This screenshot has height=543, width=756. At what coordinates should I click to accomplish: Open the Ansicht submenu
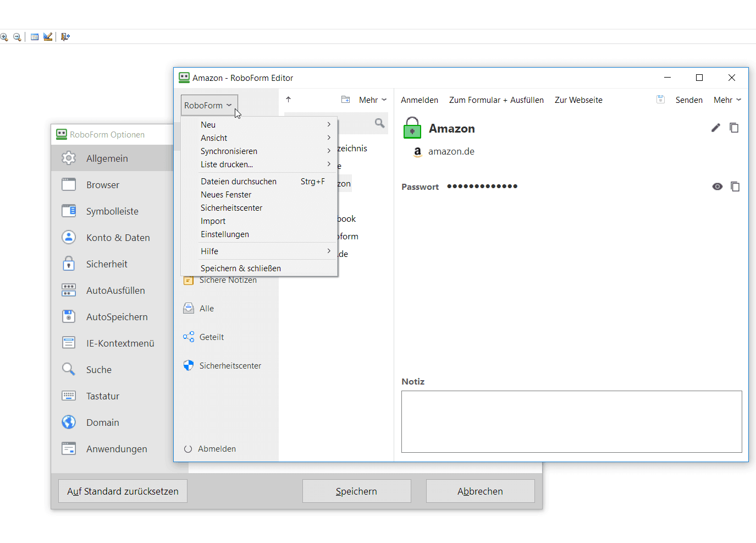click(259, 138)
